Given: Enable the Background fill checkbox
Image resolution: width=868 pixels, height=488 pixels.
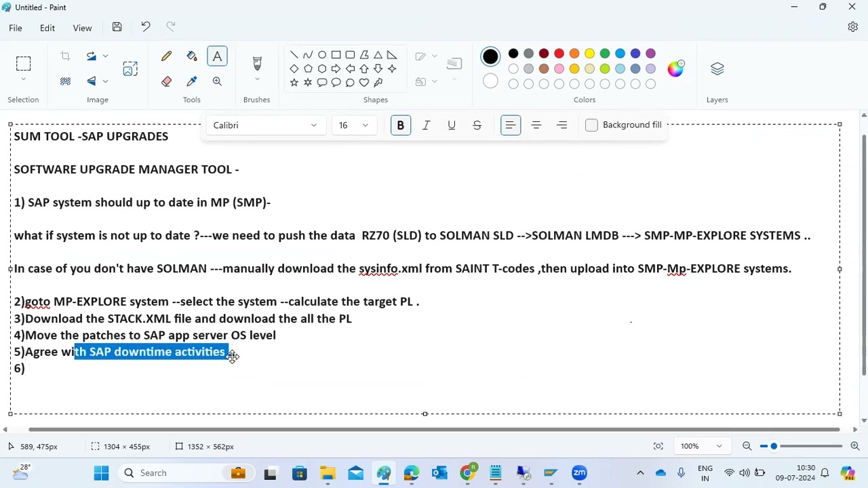Looking at the screenshot, I should [591, 125].
